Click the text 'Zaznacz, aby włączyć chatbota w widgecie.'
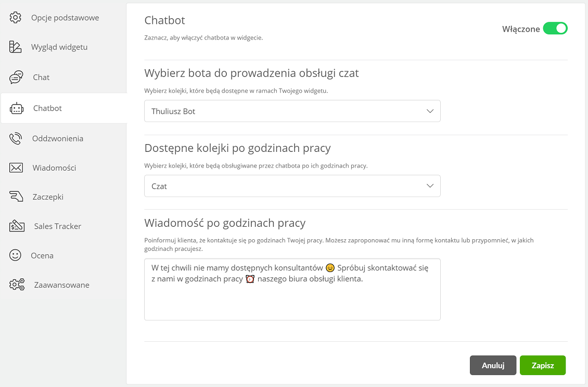The height and width of the screenshot is (387, 588). 203,37
